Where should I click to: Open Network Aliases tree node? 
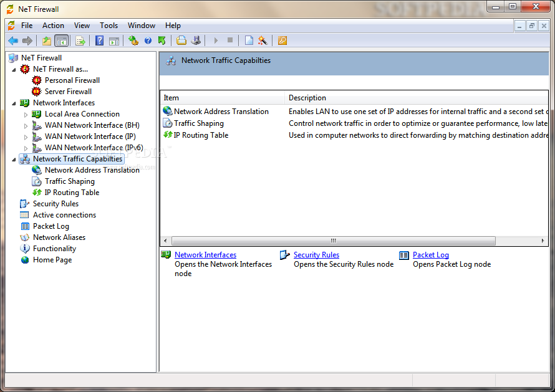pos(59,237)
